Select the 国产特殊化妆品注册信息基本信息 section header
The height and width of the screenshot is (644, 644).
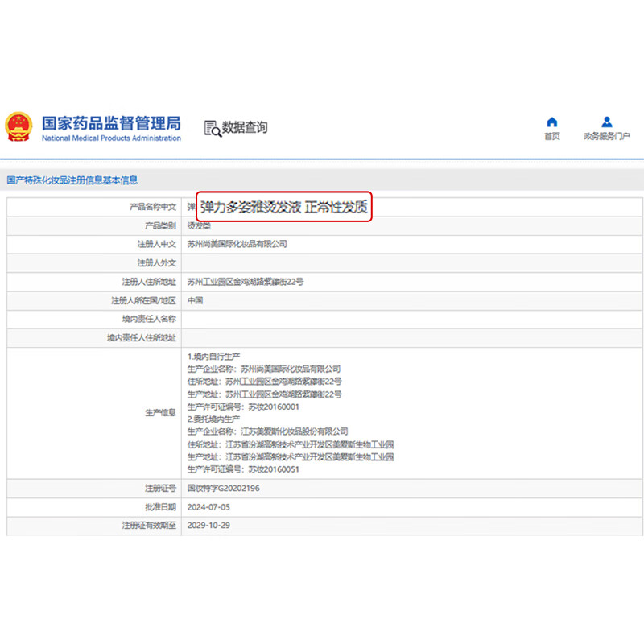72,180
